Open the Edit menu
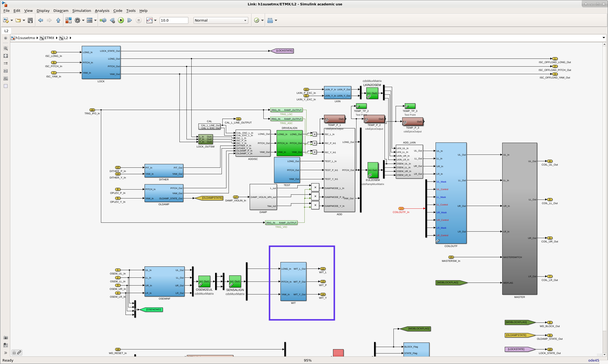Image resolution: width=608 pixels, height=364 pixels. click(x=17, y=11)
